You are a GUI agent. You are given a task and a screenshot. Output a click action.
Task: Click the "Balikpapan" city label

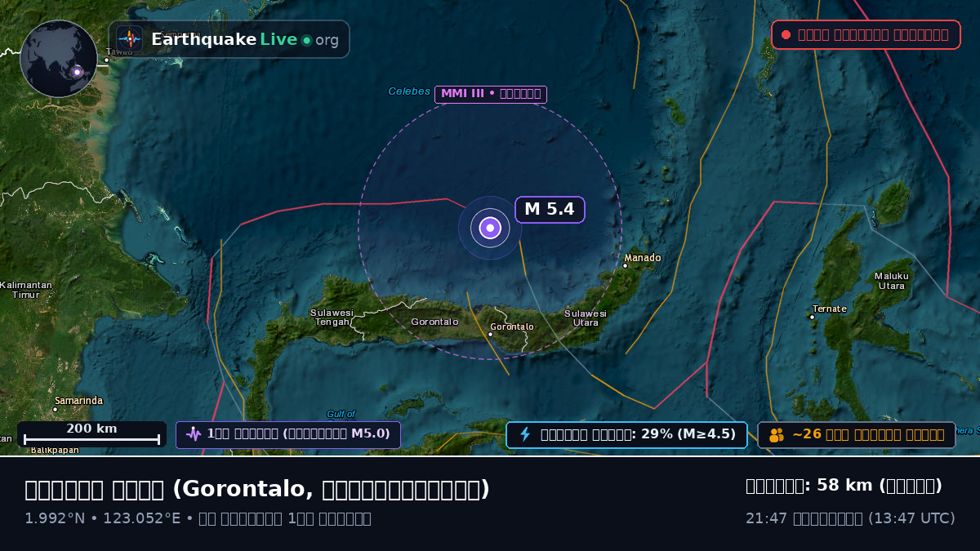coord(56,450)
